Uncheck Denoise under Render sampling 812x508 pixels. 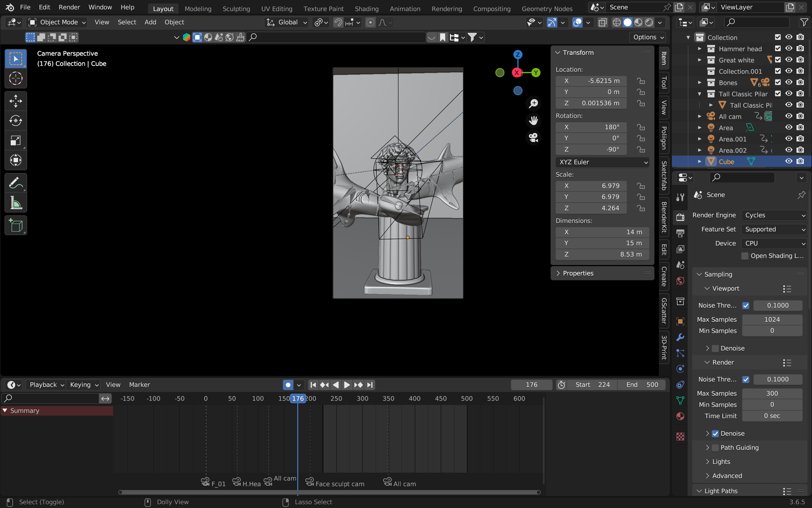click(715, 434)
